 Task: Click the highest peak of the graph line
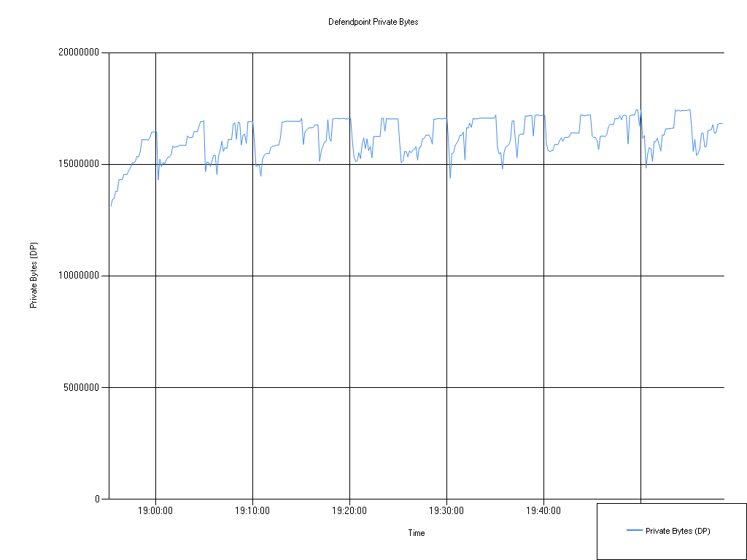[635, 109]
